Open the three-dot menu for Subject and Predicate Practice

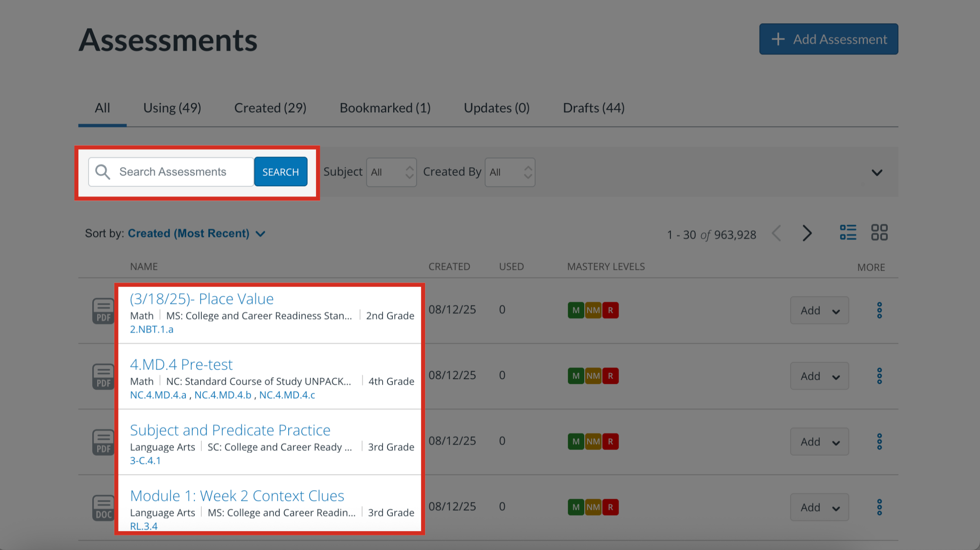(x=880, y=441)
